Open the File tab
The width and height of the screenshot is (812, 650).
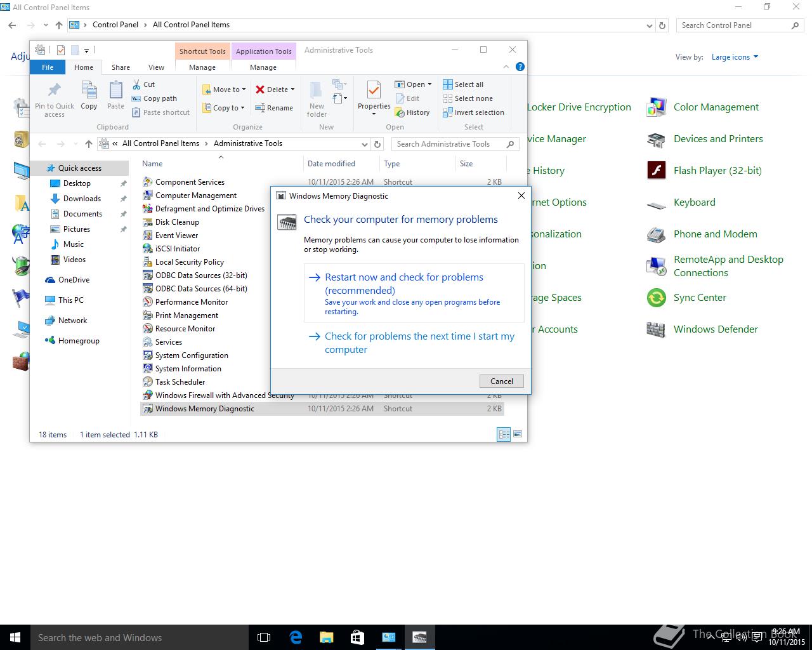[x=48, y=67]
